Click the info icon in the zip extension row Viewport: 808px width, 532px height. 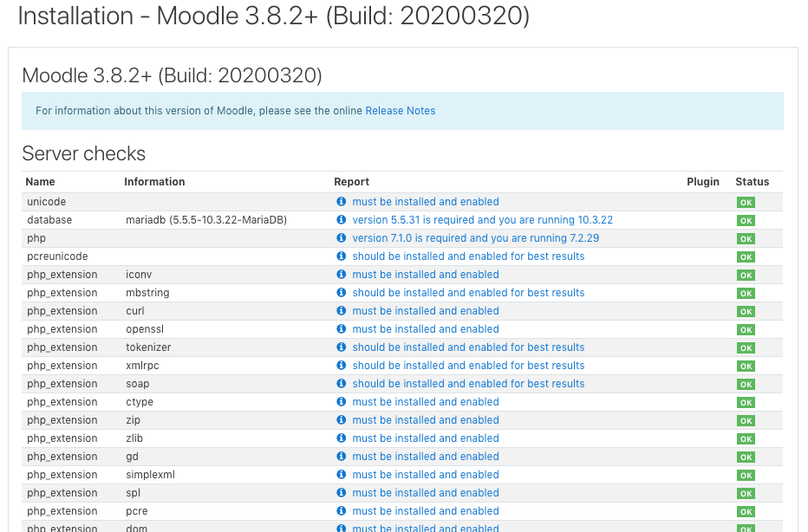(x=342, y=420)
